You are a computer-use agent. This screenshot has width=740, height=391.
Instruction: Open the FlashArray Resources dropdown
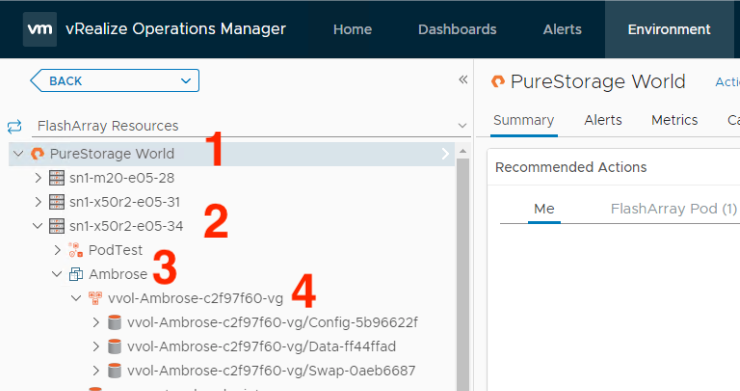[x=462, y=126]
